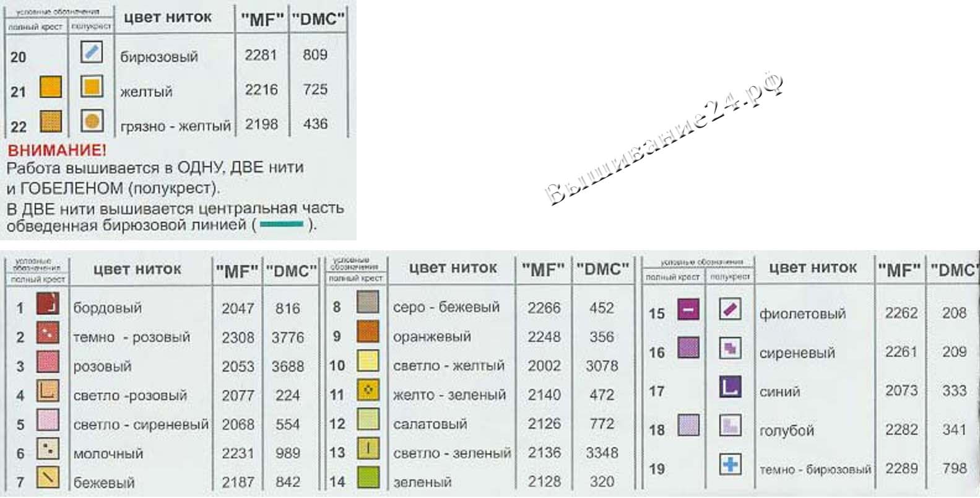Screen dimensions: 980x498
Task: Select MF value 2073
Action: tap(901, 390)
